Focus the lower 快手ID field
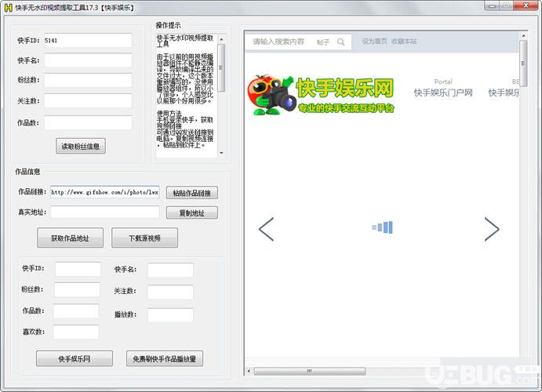Screen dimensions: 542x392 click(x=78, y=269)
